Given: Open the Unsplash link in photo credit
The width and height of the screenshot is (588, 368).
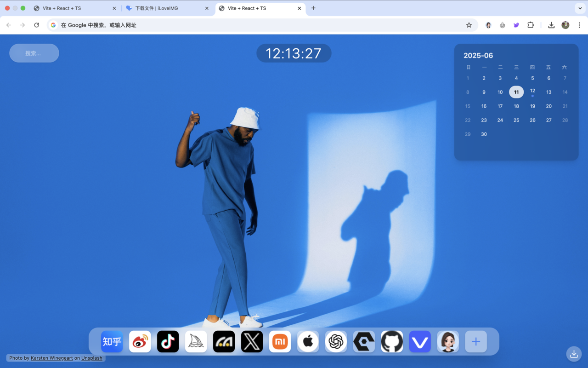Looking at the screenshot, I should 92,358.
